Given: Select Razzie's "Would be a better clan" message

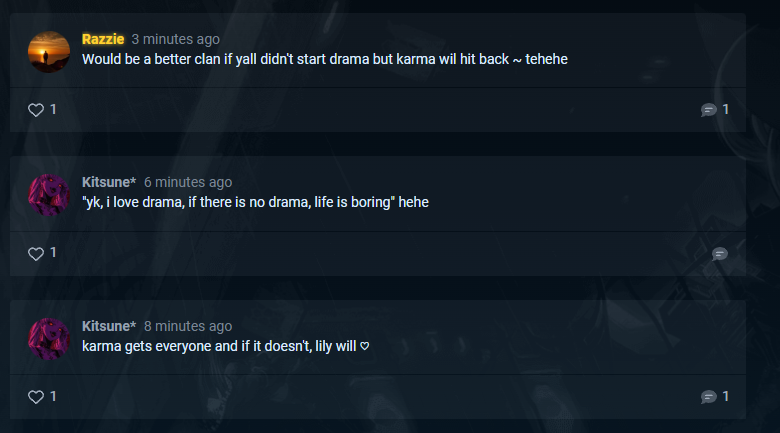Looking at the screenshot, I should [325, 59].
